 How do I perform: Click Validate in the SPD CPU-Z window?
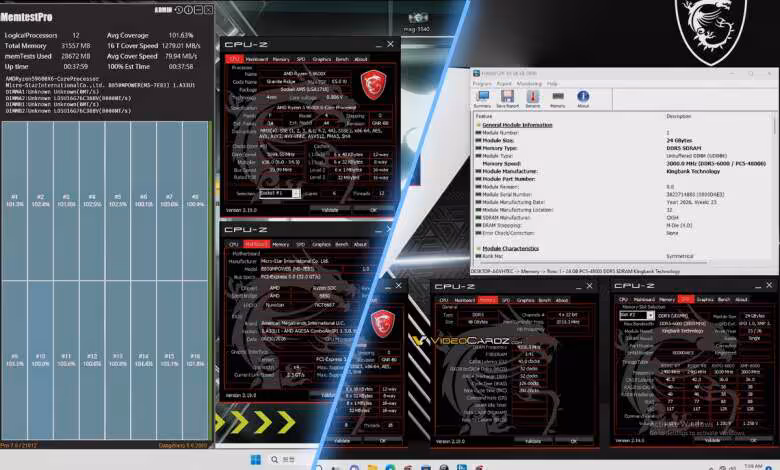712,440
